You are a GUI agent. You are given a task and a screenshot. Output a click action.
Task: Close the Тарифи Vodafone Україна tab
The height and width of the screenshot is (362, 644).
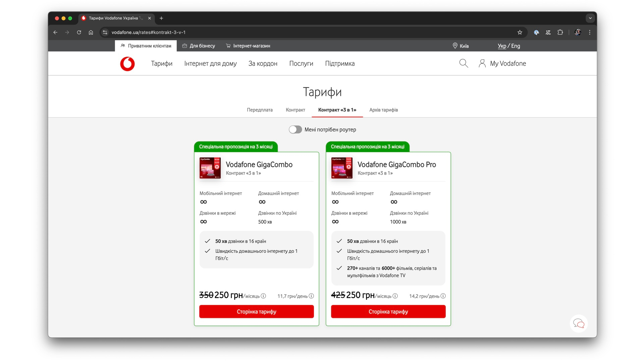pos(150,18)
